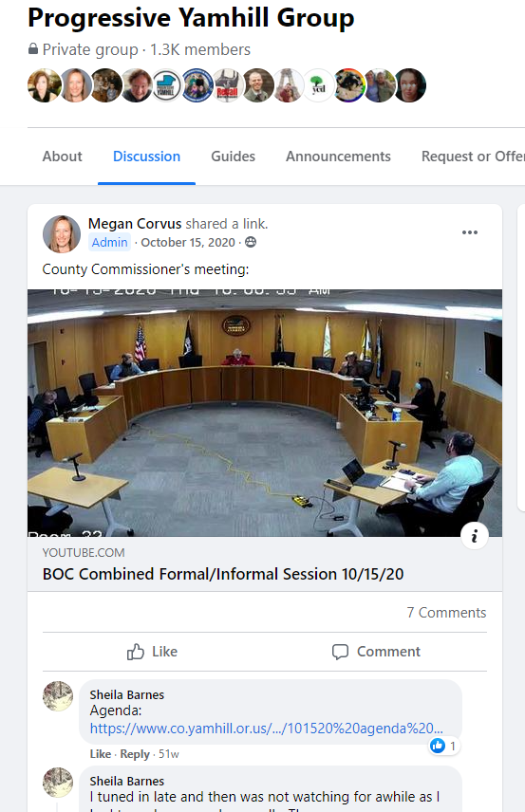Click the tree logo member avatar
525x812 pixels.
[x=318, y=85]
